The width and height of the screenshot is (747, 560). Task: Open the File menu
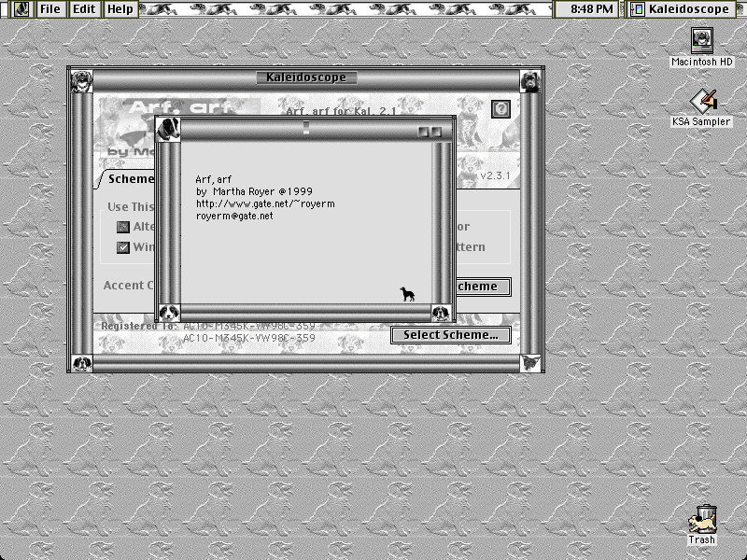click(50, 9)
